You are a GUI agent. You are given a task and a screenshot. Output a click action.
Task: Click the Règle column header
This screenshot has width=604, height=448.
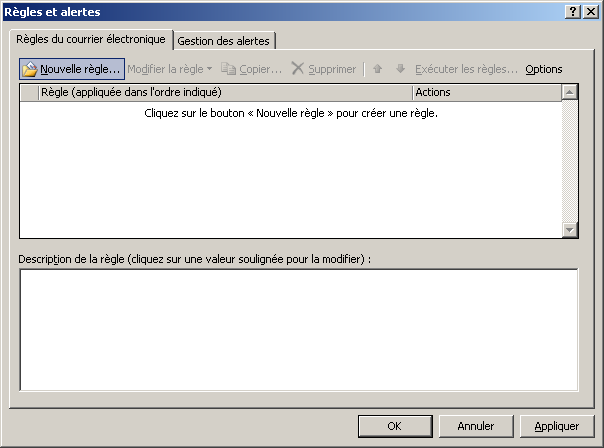[225, 92]
